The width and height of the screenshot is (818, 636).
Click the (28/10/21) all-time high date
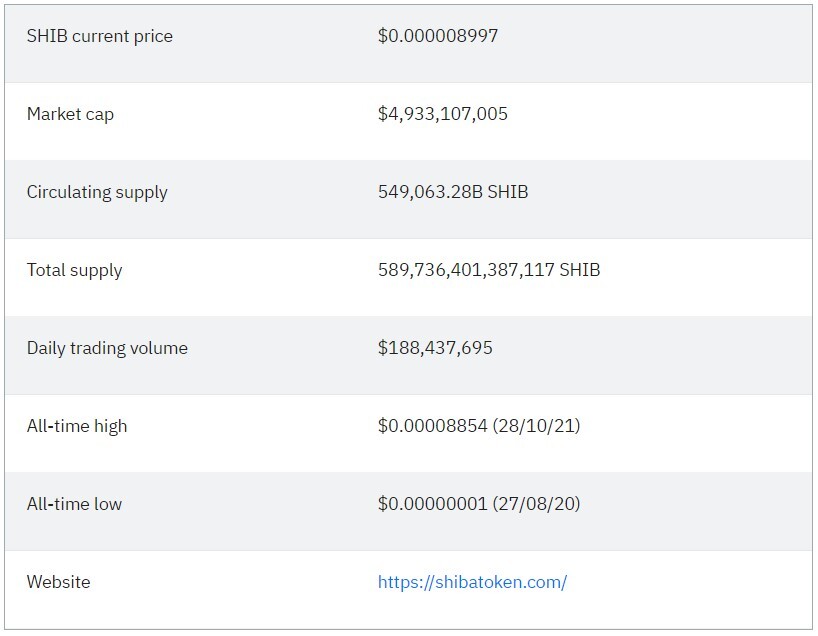(x=536, y=426)
